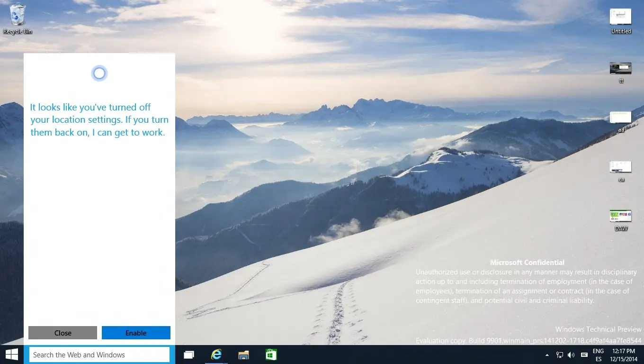Open Task View from the taskbar

[x=188, y=355]
